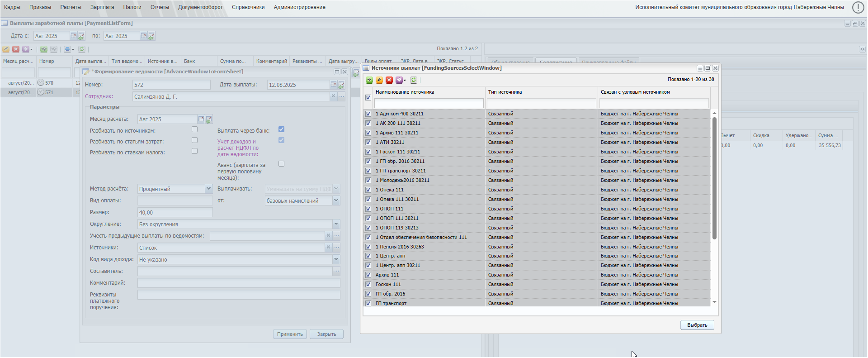Set today in Дата выплаты field

pyautogui.click(x=341, y=85)
